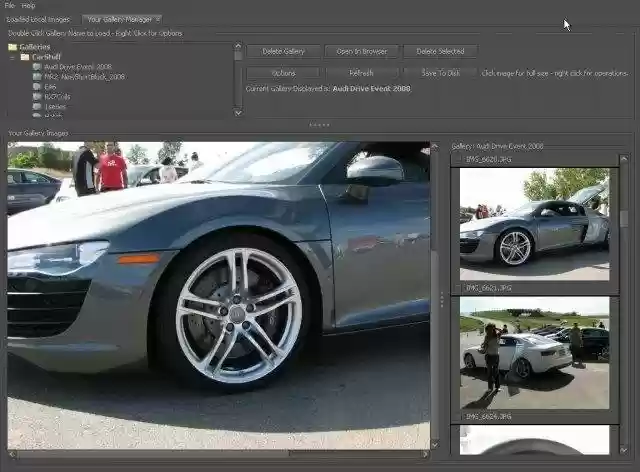
Task: Tick the IMG_6624.JPG checkbox
Action: pos(458,416)
